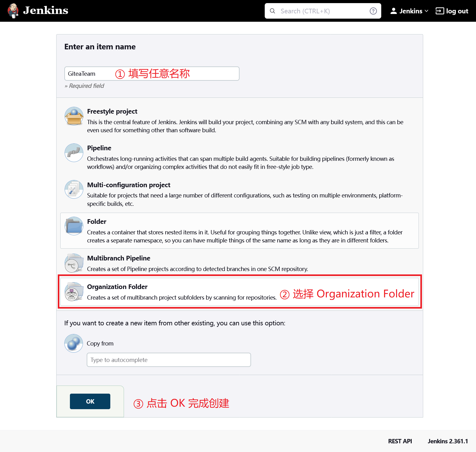Click the search magnifier icon
Viewport: 476px width, 452px height.
272,11
